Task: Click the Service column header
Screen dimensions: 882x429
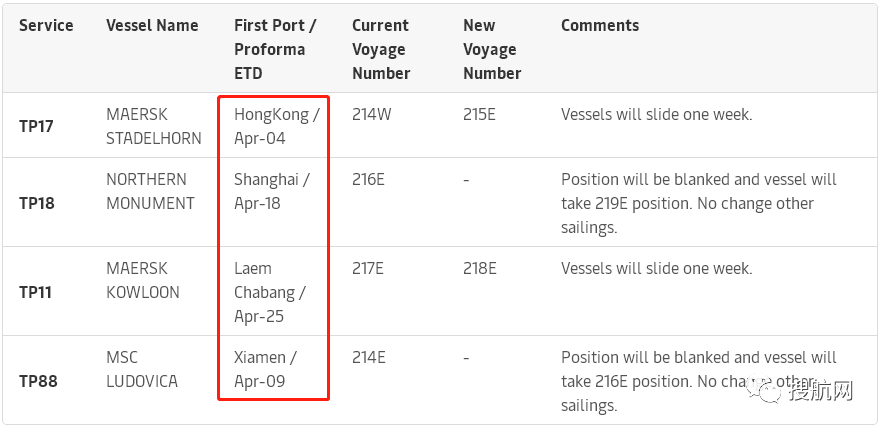Action: [x=46, y=26]
